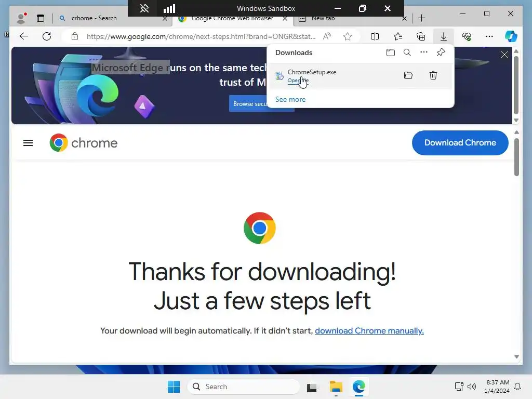Open the tab actions menu icon
532x399 pixels.
[41, 18]
